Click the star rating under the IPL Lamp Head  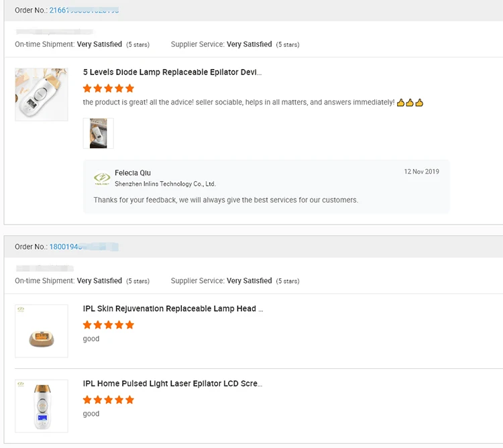109,325
